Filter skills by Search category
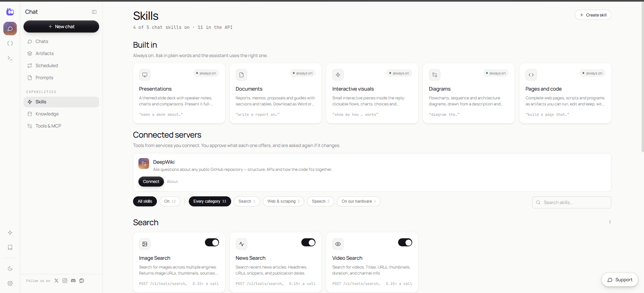Screen dimensions: 644x293 click(x=247, y=201)
